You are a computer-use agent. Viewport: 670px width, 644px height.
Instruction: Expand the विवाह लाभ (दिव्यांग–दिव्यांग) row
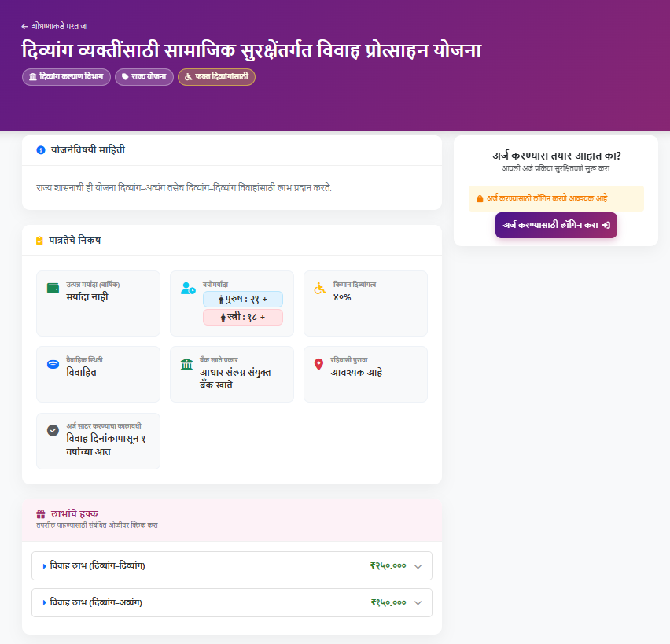click(x=98, y=565)
